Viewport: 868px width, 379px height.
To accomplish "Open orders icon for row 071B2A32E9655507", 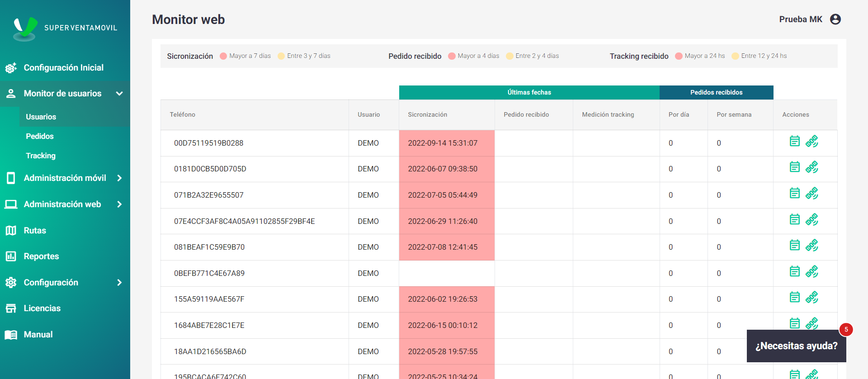I will 795,193.
